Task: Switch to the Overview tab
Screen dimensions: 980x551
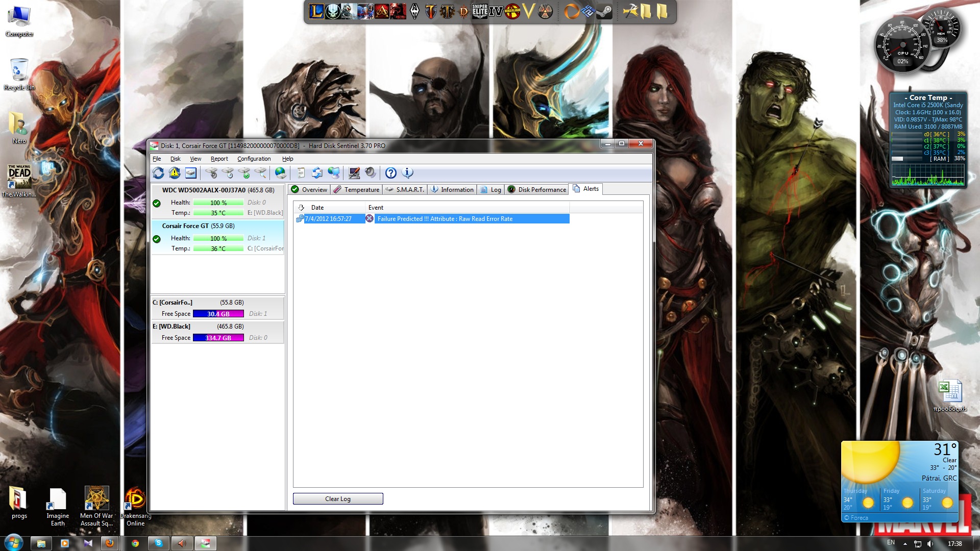Action: click(x=309, y=189)
